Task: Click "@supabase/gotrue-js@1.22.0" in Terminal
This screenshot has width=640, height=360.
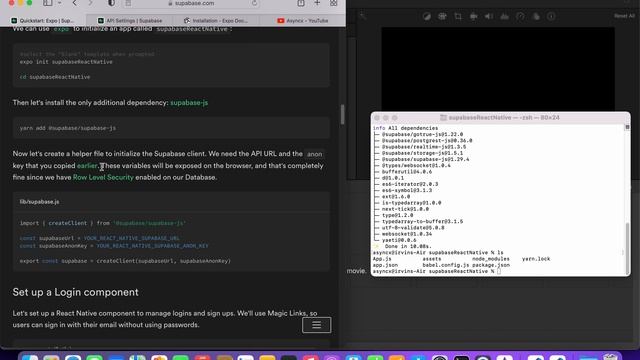Action: click(x=422, y=134)
